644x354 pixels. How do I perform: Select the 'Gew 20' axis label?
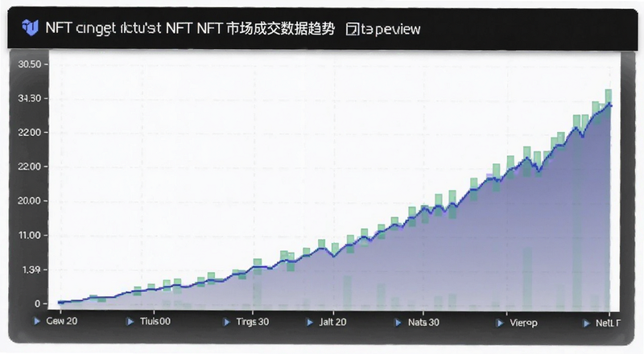coord(62,321)
